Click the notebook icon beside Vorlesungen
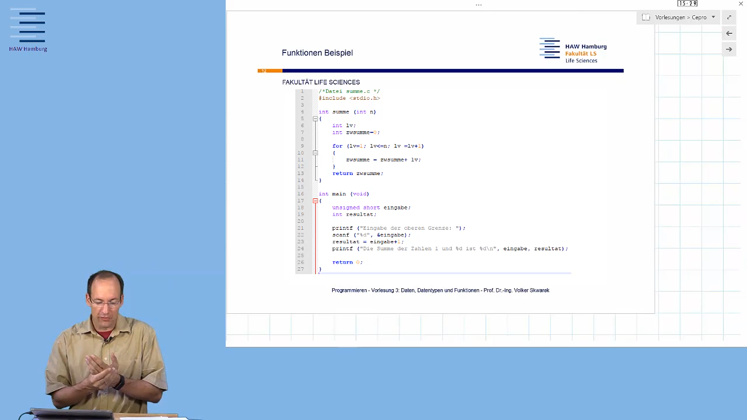 pos(646,17)
